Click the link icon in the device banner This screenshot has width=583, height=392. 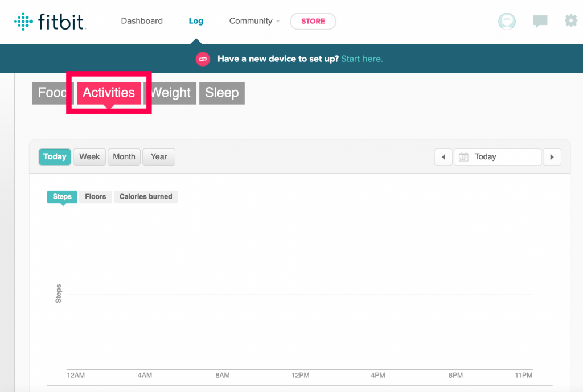tap(203, 59)
